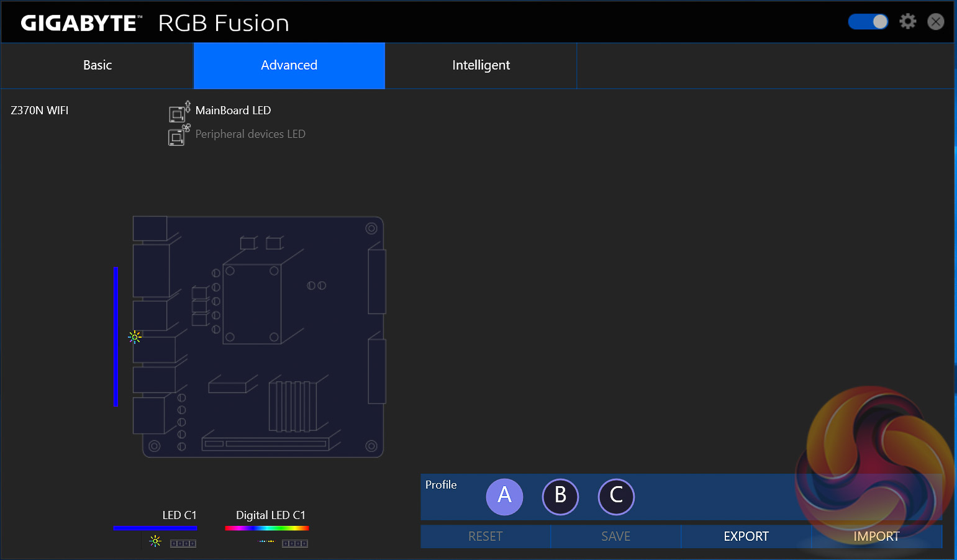Click the LED C1 label
This screenshot has width=957, height=560.
179,515
